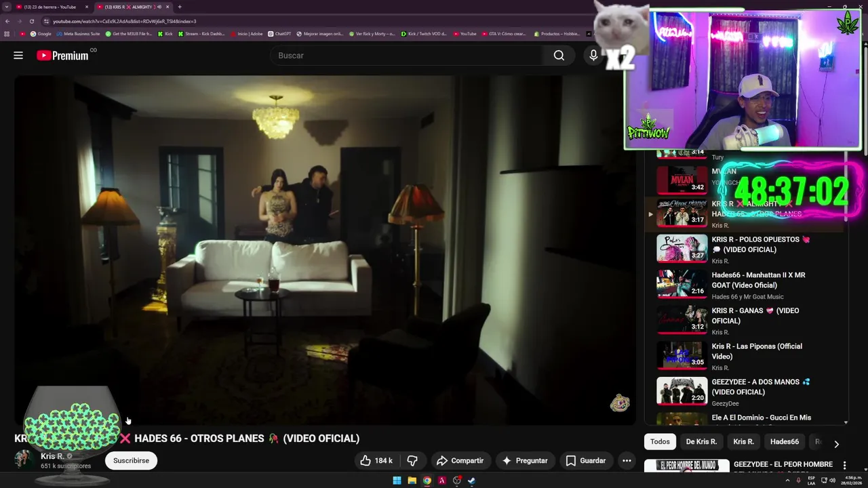Open GANAS thumbnail with 3:12 duration
This screenshot has height=488, width=868.
[682, 320]
